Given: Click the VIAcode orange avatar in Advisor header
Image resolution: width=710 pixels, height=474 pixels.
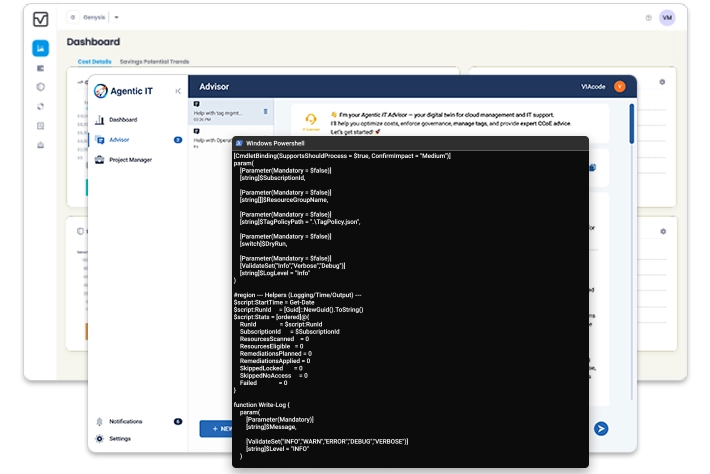Looking at the screenshot, I should coord(619,87).
